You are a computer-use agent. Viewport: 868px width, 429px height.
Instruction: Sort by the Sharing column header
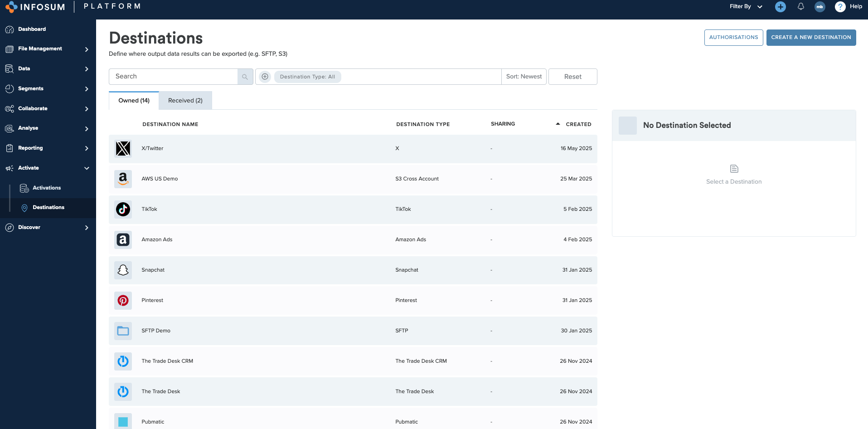tap(503, 124)
